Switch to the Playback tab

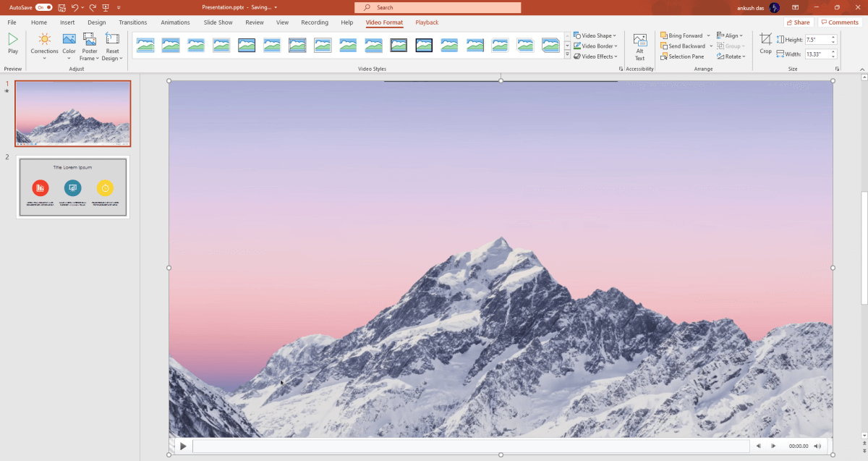pos(427,22)
